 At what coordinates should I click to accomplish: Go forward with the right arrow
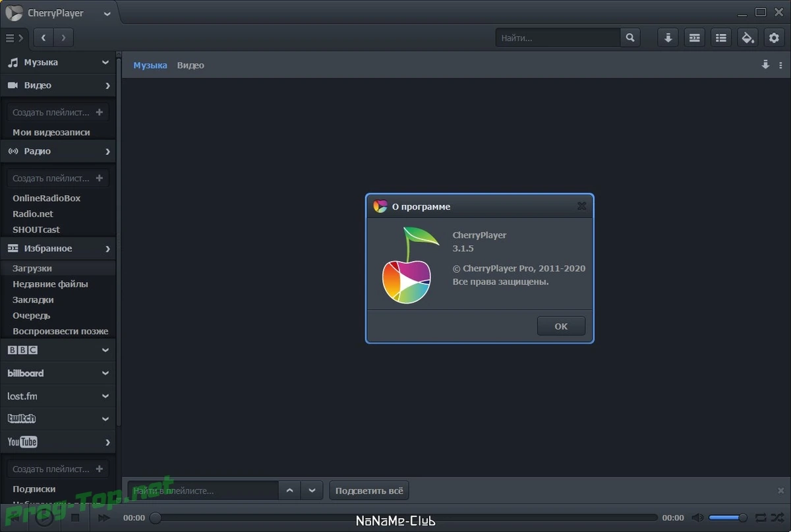[x=63, y=38]
